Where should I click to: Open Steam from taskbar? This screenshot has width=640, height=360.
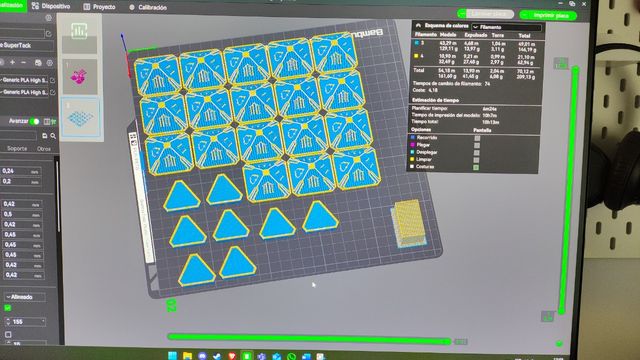pos(217,356)
